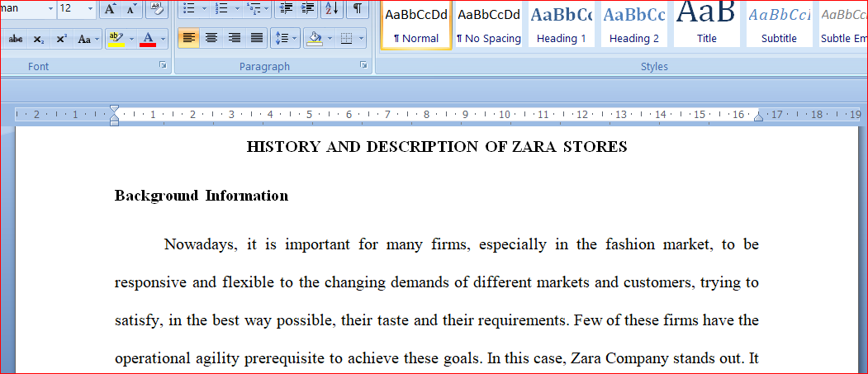This screenshot has width=868, height=374.
Task: Click the Grow Font button
Action: (x=110, y=8)
